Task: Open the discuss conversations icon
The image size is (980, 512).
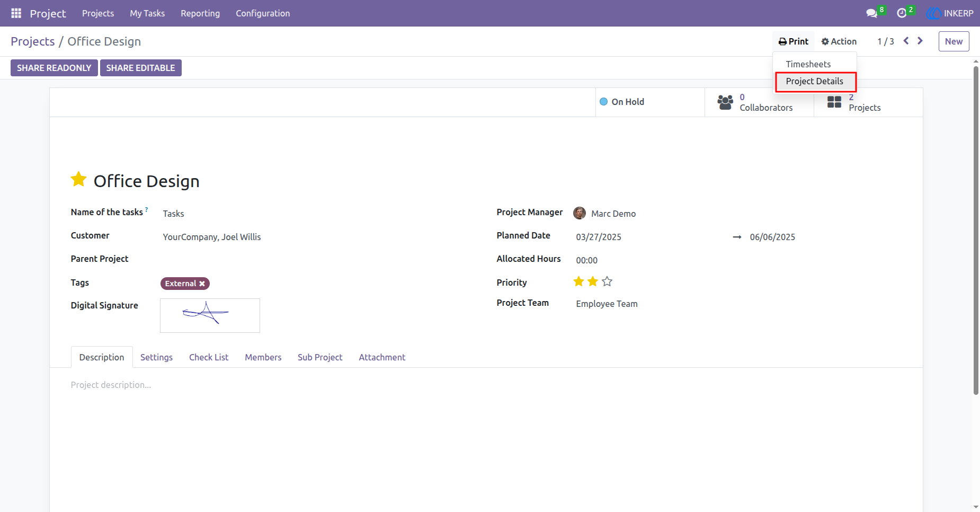Action: point(871,13)
